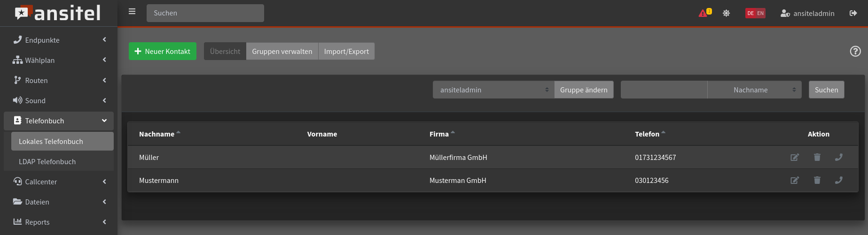Screen dimensions: 868x235
Task: Click the logout icon in top bar
Action: (x=853, y=13)
